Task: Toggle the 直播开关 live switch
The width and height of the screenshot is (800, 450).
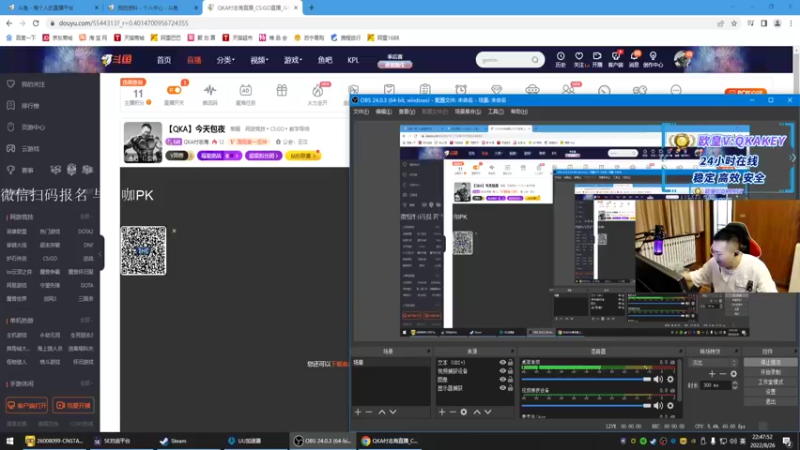Action: (x=174, y=90)
